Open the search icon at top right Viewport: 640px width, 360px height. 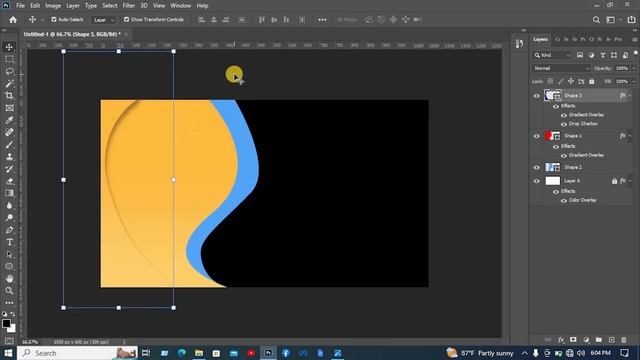point(596,20)
